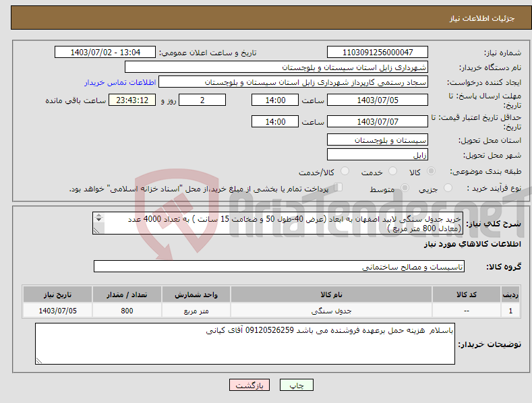Select the کالا radio button

(431, 171)
